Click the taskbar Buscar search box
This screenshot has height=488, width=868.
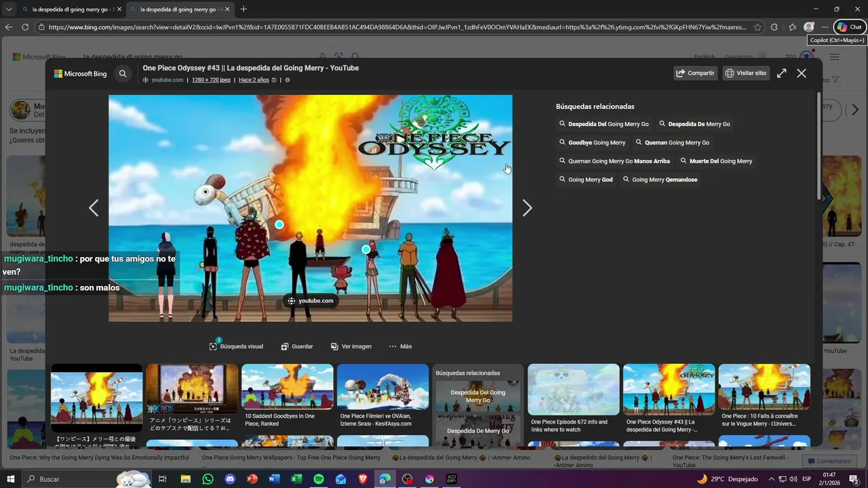click(87, 479)
